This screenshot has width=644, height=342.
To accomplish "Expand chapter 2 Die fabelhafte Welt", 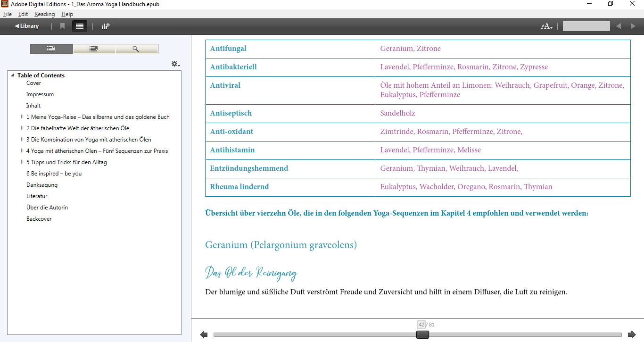I will 22,128.
